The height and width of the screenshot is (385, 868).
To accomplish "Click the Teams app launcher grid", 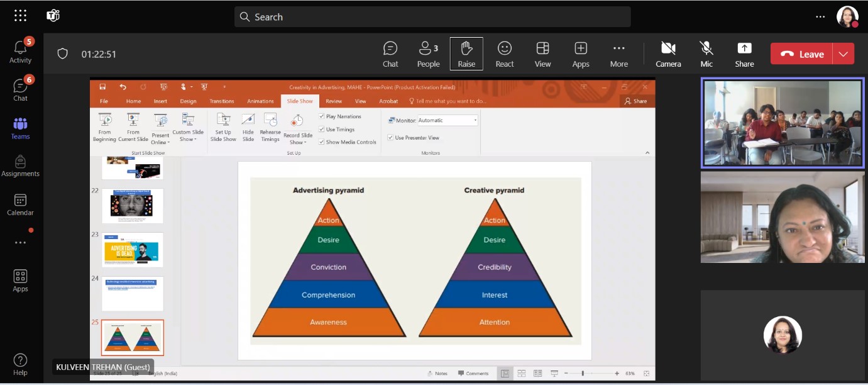I will (x=20, y=16).
